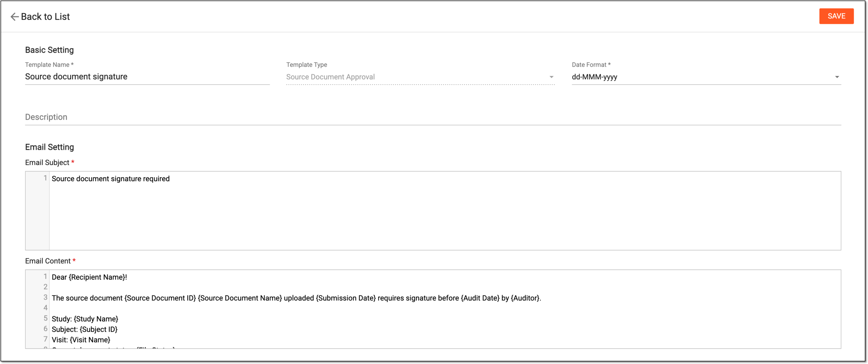Click 'Subject: {Subject ID}' line
868x364 pixels.
[85, 329]
